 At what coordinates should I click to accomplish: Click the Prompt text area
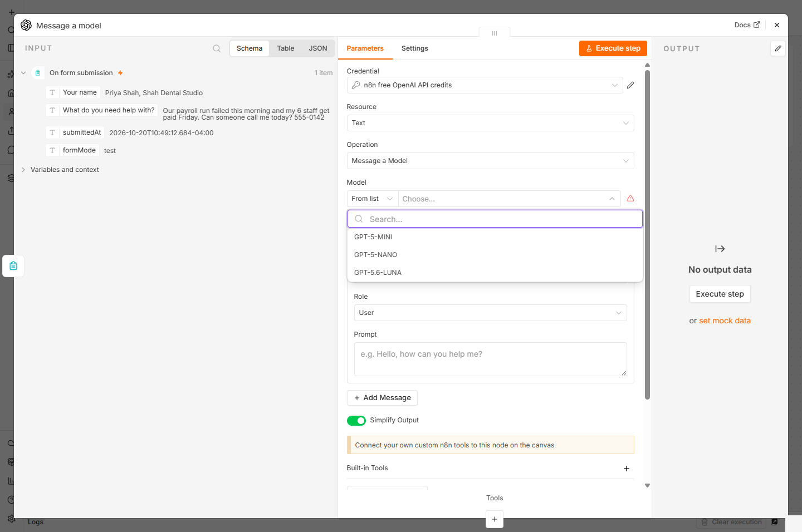click(490, 359)
